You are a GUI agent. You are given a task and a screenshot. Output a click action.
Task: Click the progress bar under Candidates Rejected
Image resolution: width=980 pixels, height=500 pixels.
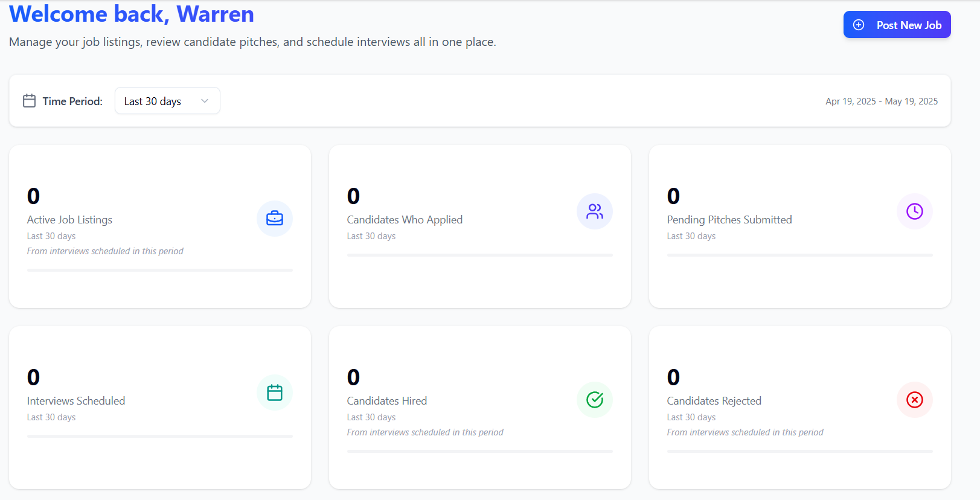(x=800, y=451)
